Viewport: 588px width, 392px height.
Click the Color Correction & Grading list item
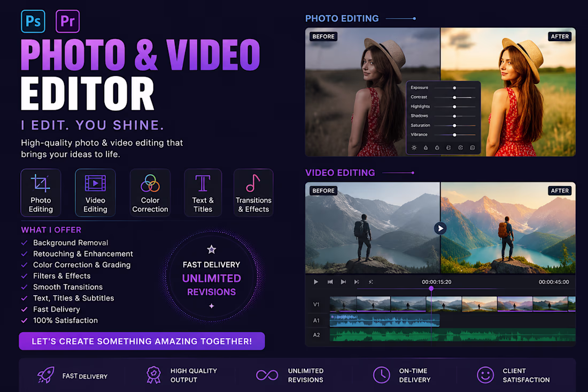(x=82, y=265)
